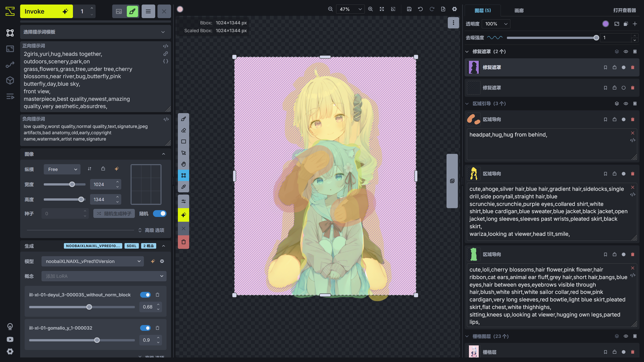The height and width of the screenshot is (362, 644).
Task: Choose the Hand pan tool
Action: [183, 164]
